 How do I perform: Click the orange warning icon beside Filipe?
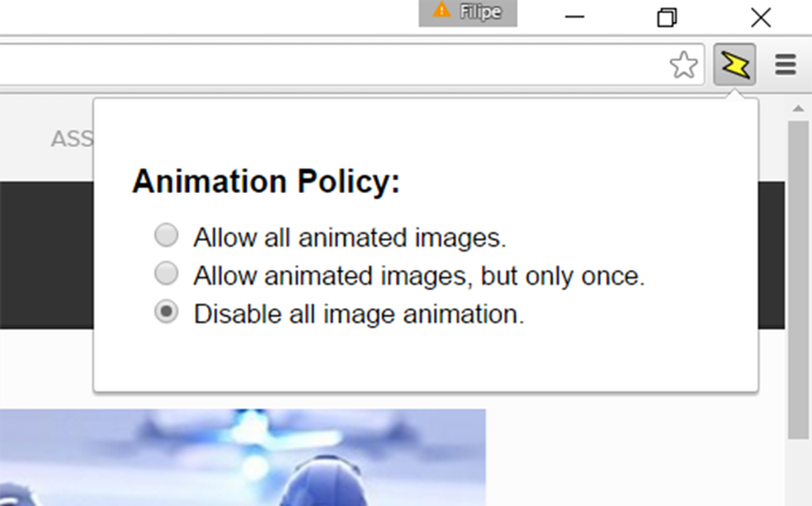(441, 10)
